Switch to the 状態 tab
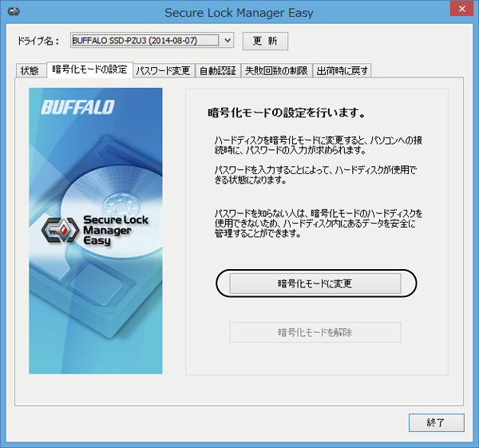479x448 pixels. pyautogui.click(x=30, y=71)
